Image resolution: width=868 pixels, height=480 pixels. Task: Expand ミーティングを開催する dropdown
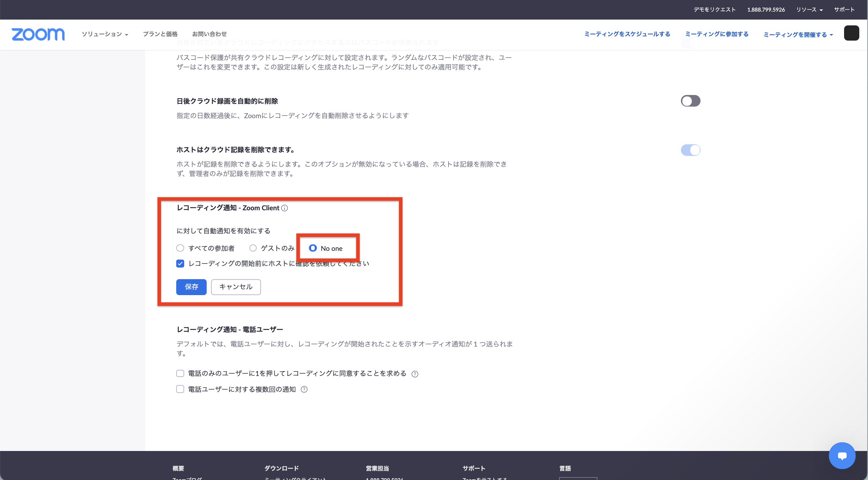pos(798,34)
